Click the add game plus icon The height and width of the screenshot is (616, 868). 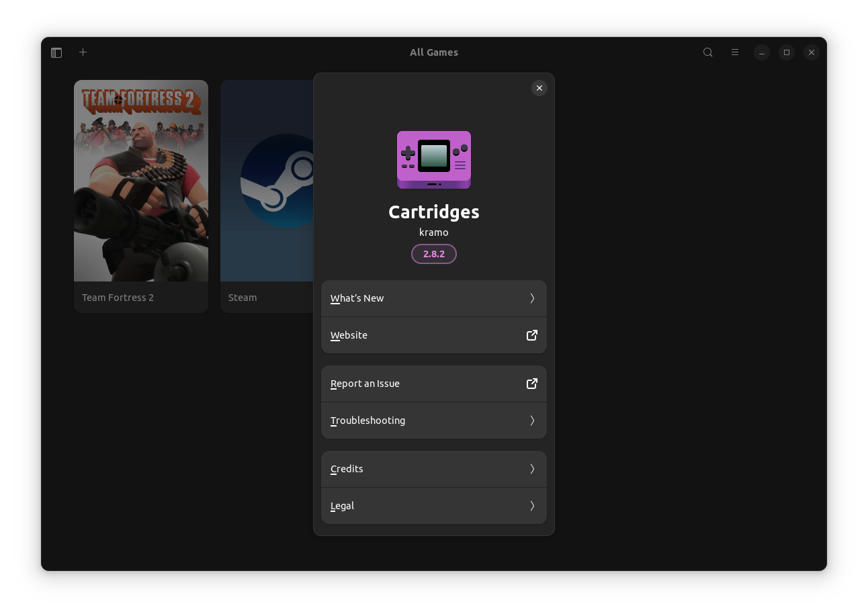pyautogui.click(x=83, y=52)
